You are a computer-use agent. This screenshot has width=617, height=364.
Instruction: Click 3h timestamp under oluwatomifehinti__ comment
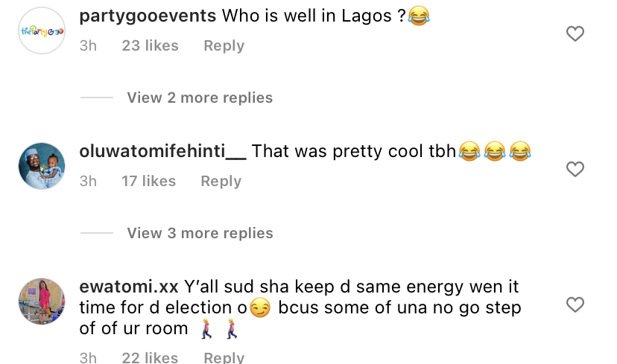click(x=88, y=181)
